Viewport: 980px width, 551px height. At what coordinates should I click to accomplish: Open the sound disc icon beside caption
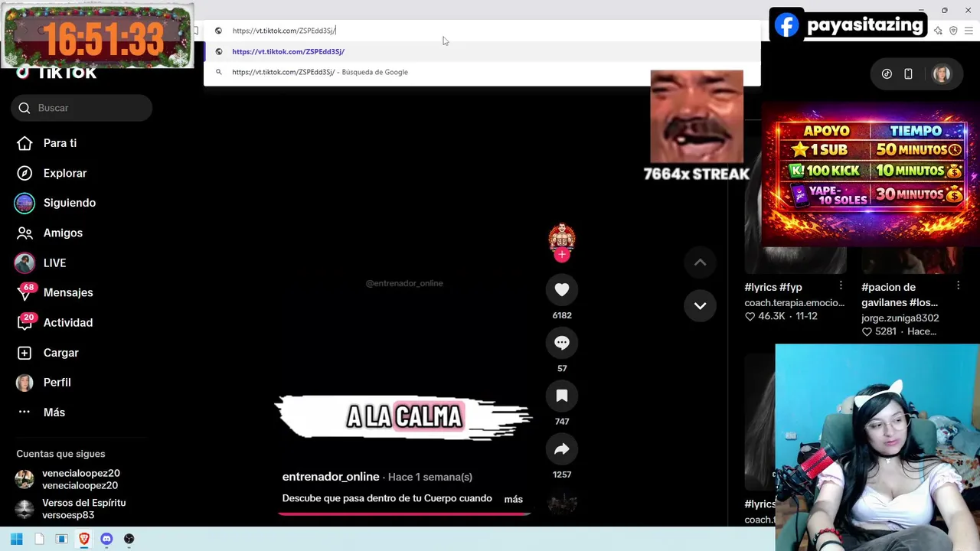(x=562, y=503)
